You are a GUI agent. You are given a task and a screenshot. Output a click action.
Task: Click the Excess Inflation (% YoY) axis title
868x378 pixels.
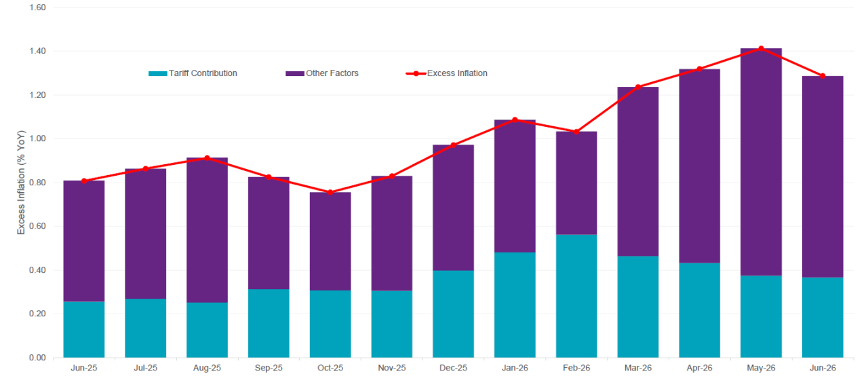(21, 183)
